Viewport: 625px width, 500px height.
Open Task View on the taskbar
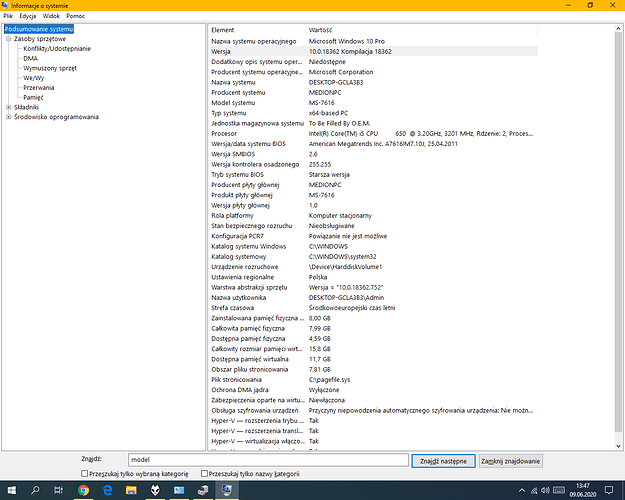(59, 490)
